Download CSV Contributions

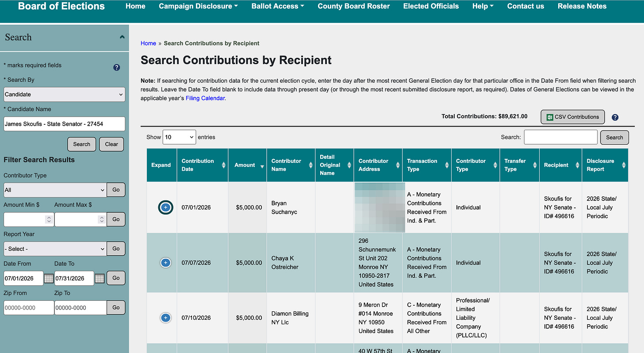click(572, 117)
